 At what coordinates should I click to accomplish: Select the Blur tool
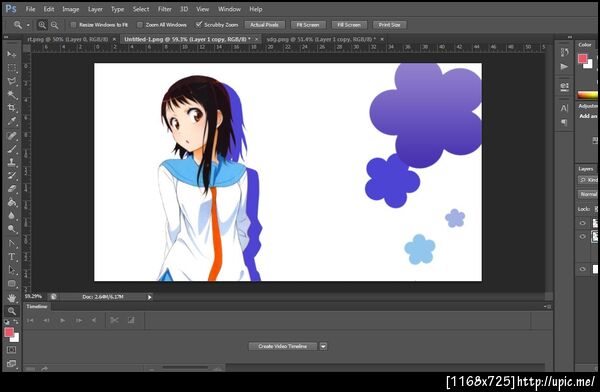(11, 216)
